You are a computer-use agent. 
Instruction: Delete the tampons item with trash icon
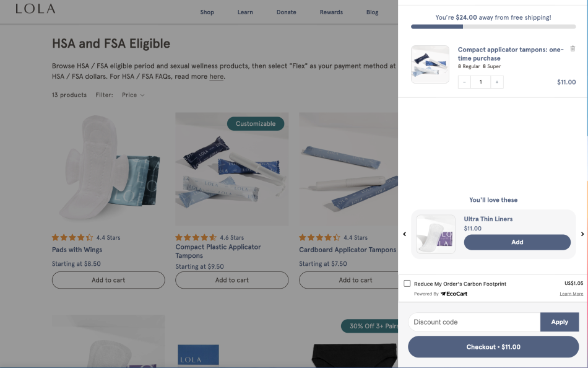573,49
